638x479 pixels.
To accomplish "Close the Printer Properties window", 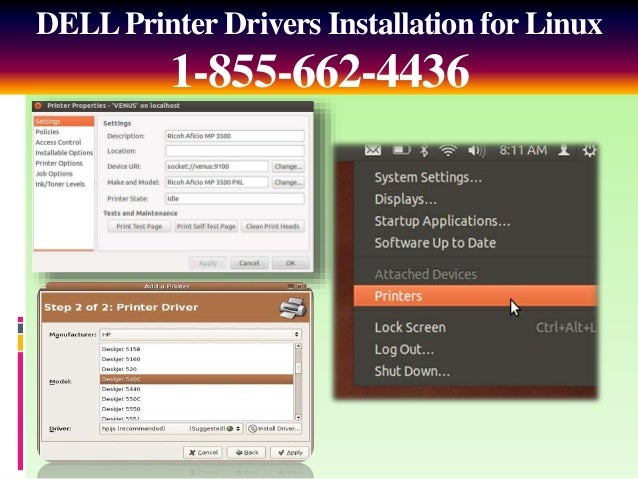I will pyautogui.click(x=38, y=105).
